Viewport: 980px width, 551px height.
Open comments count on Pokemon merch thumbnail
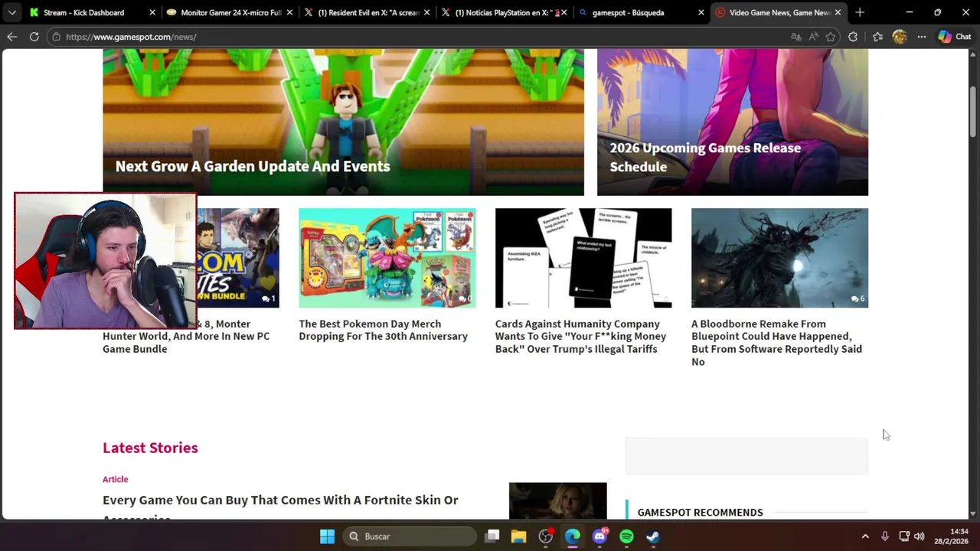(x=465, y=298)
